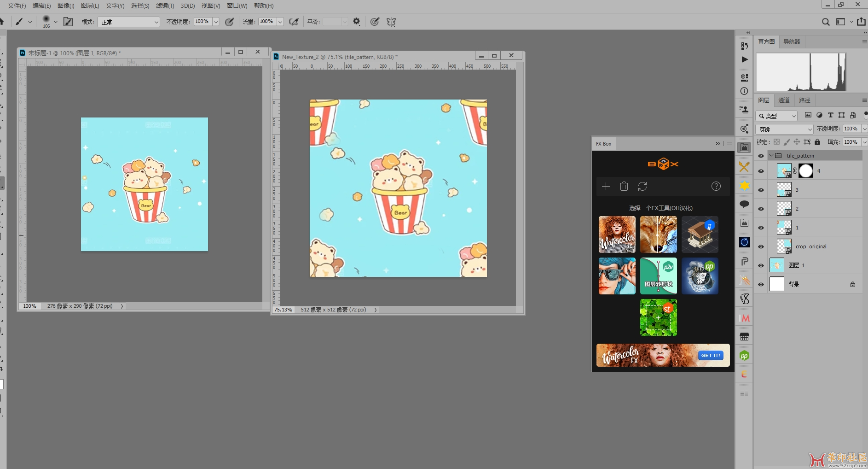The image size is (868, 469).
Task: Click the green pp plugin icon
Action: pos(744,356)
